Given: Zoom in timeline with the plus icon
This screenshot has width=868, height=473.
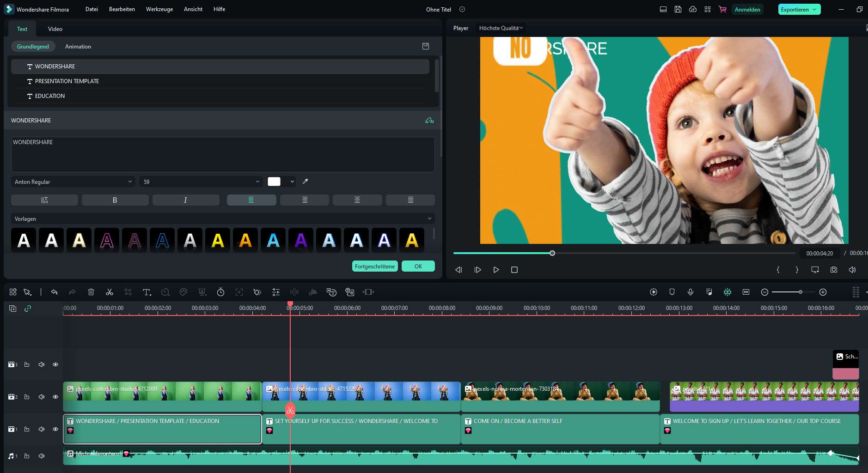Looking at the screenshot, I should 823,292.
